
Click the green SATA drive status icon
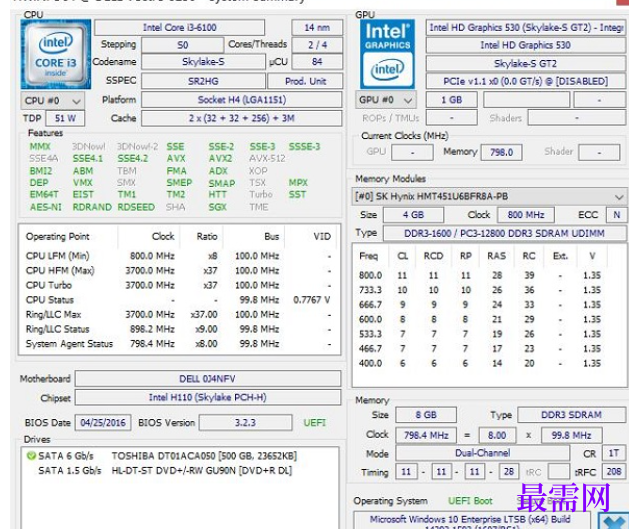[31, 456]
